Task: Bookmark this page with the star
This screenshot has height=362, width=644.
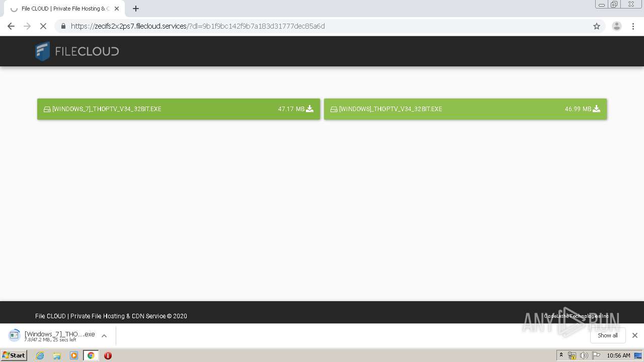Action: coord(597,26)
